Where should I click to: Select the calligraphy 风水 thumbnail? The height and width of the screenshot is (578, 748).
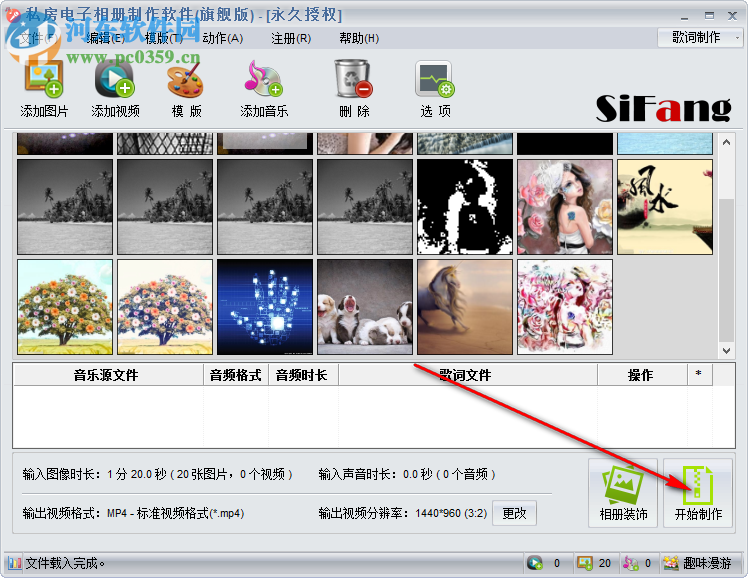(665, 207)
